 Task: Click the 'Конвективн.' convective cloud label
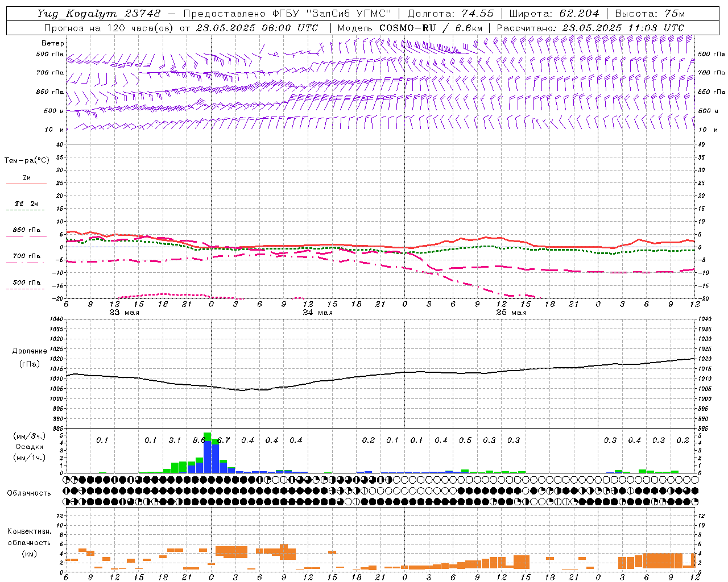click(x=29, y=531)
